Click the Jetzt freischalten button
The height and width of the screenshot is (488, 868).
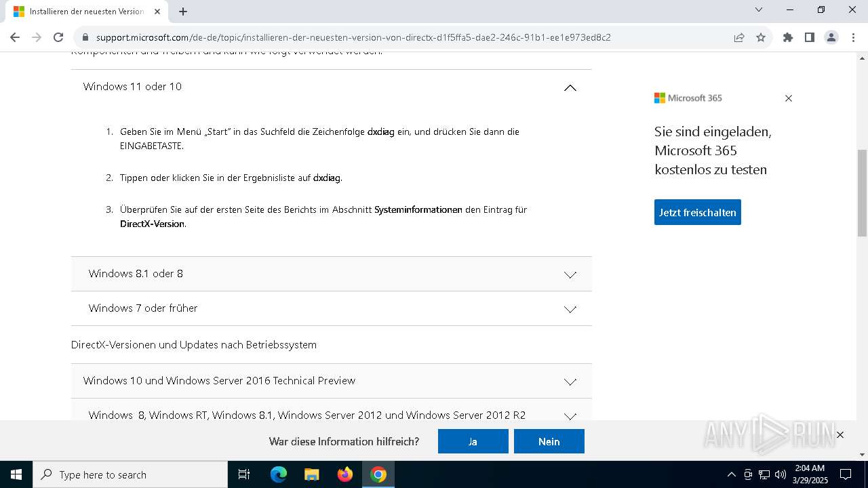(698, 212)
